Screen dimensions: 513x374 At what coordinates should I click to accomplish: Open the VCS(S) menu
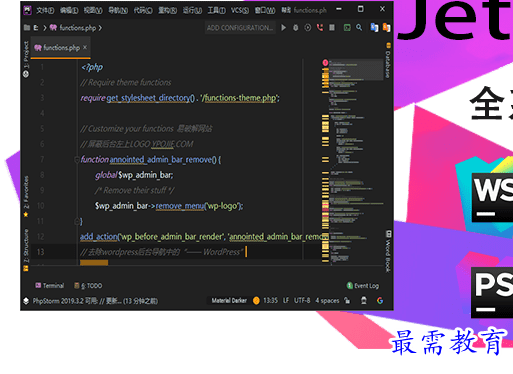(240, 11)
